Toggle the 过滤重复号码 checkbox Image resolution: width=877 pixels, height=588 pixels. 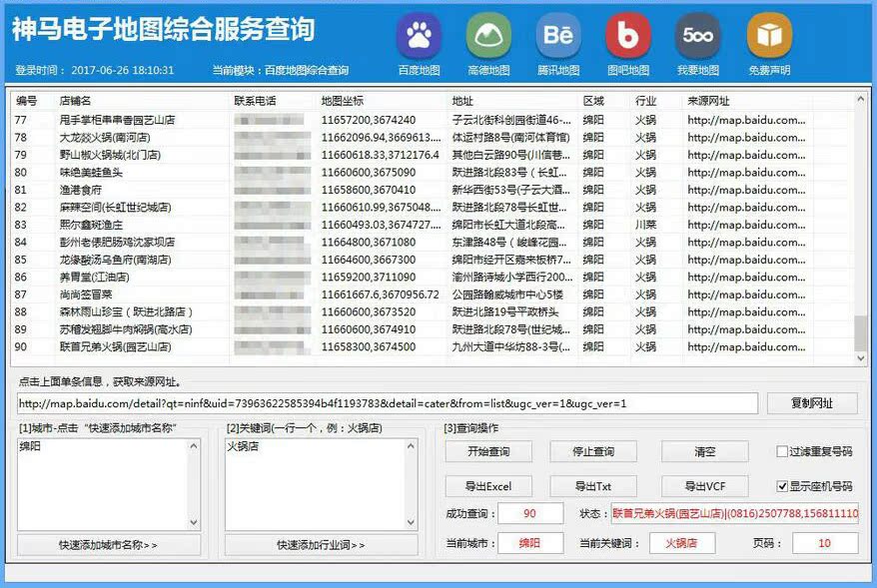point(782,451)
